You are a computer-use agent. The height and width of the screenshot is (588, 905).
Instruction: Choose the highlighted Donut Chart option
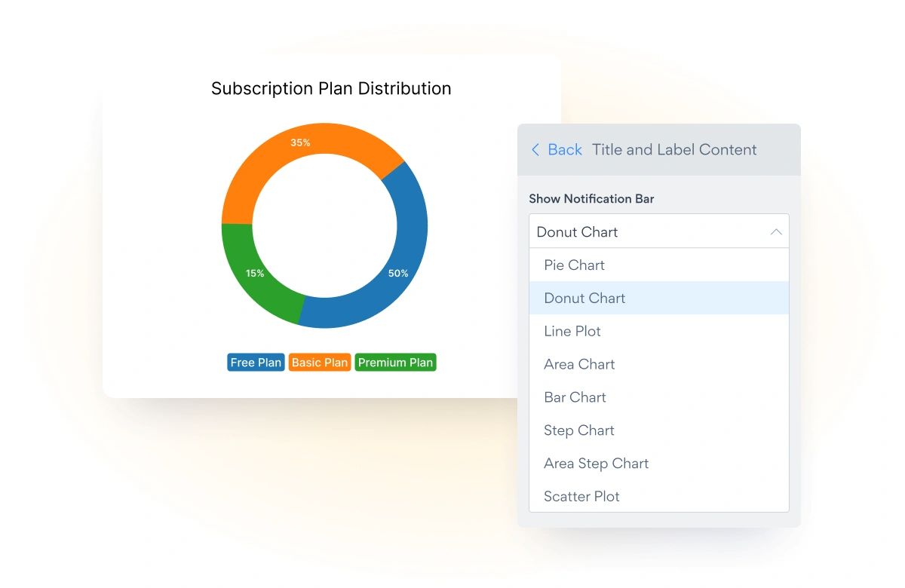tap(585, 299)
